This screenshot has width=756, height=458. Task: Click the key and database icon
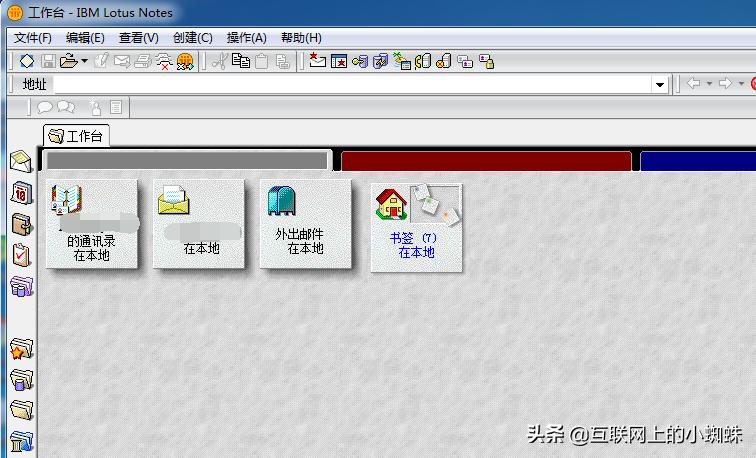(360, 61)
